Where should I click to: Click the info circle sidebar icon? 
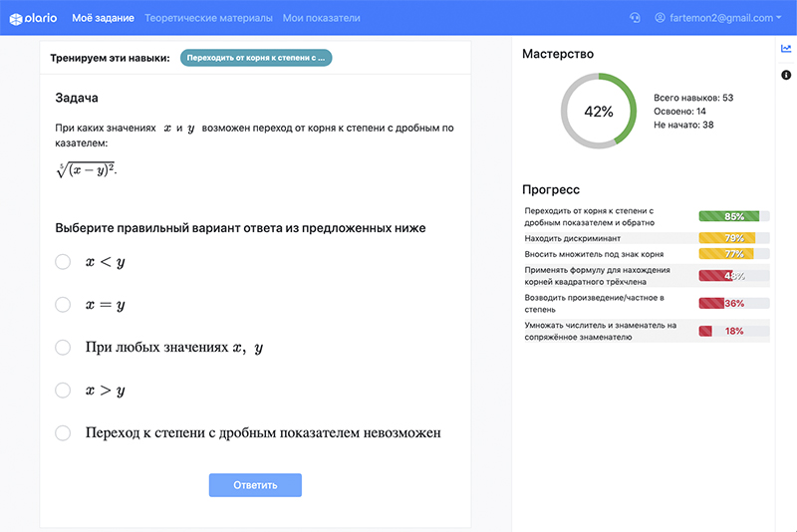(x=786, y=75)
